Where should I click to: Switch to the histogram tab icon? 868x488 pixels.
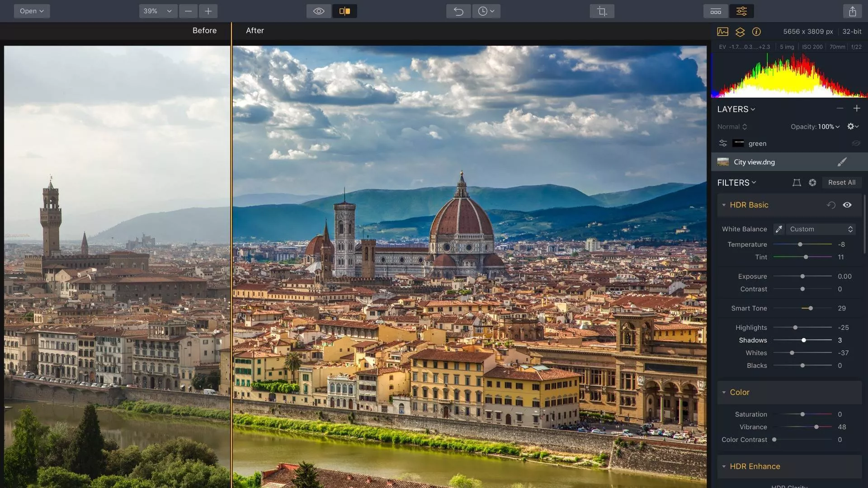click(722, 32)
